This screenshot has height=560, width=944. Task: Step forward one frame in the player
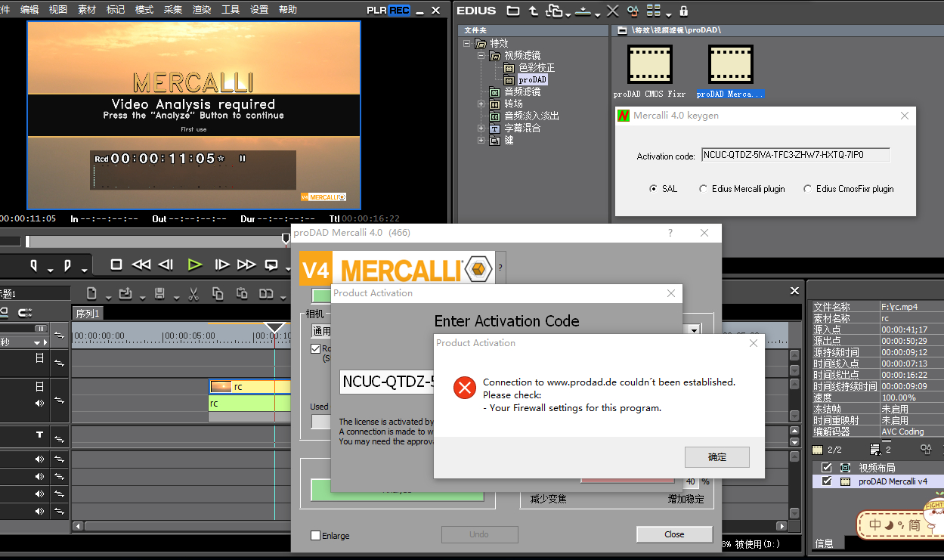[221, 265]
